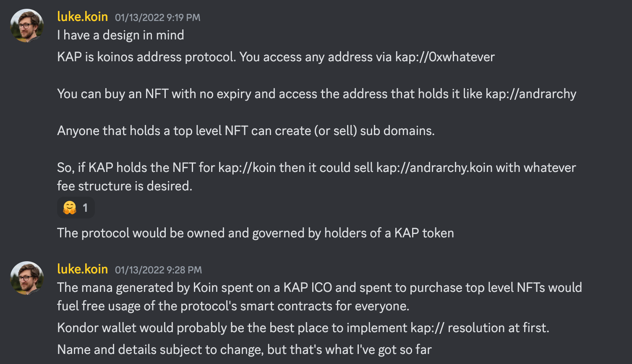Click luke.koin's avatar on the 9:28 PM message
The width and height of the screenshot is (632, 364).
[x=27, y=278]
